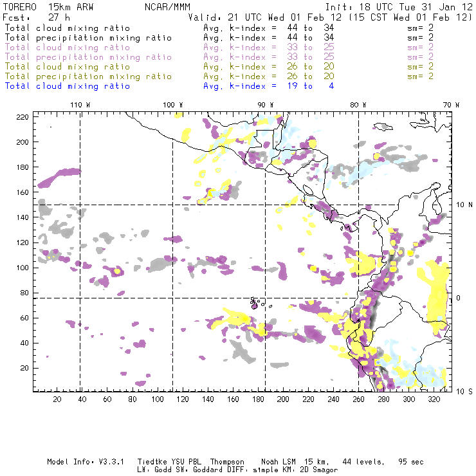The image size is (476, 476).
Task: Select the black 'Total cloud mixing ratio' legend line
Action: pyautogui.click(x=68, y=28)
